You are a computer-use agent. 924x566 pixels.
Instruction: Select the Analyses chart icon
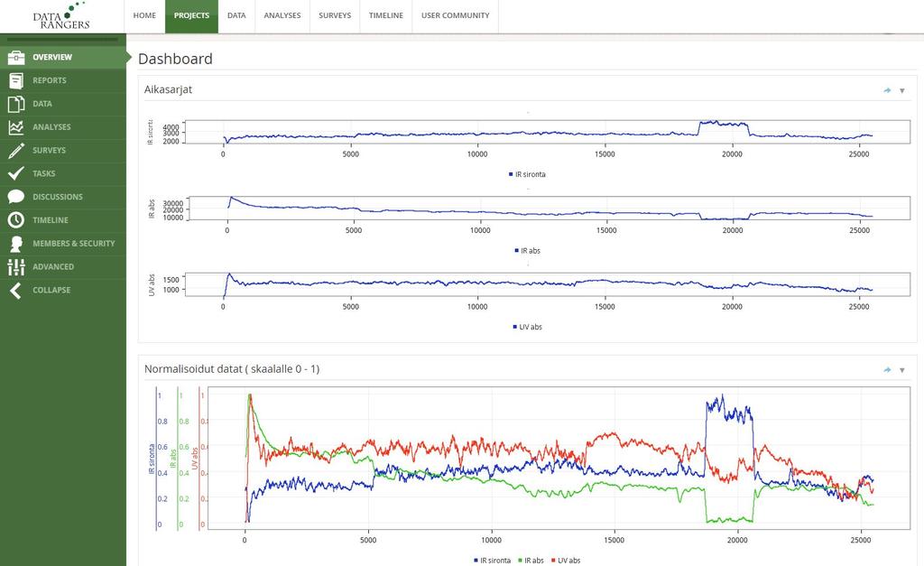point(16,126)
